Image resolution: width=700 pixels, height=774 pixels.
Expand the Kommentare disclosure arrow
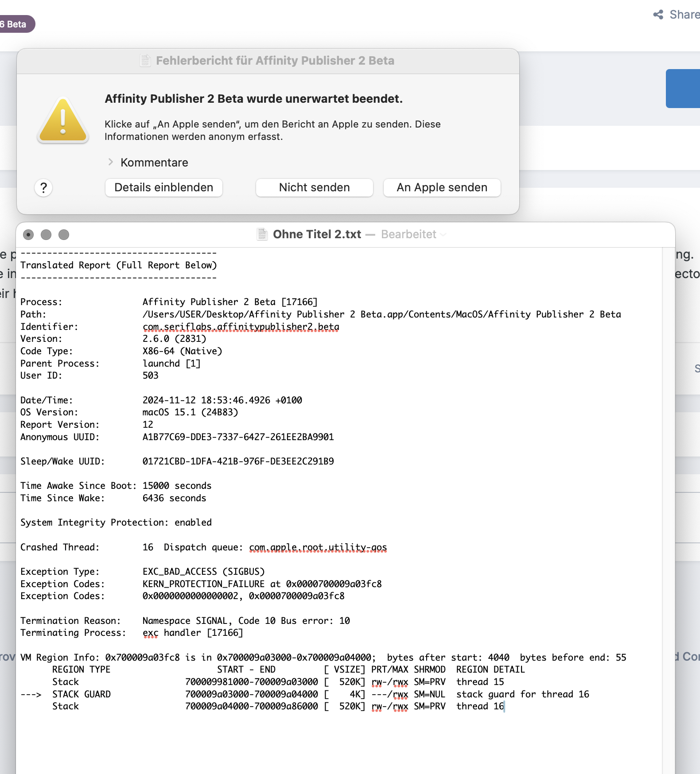point(111,162)
